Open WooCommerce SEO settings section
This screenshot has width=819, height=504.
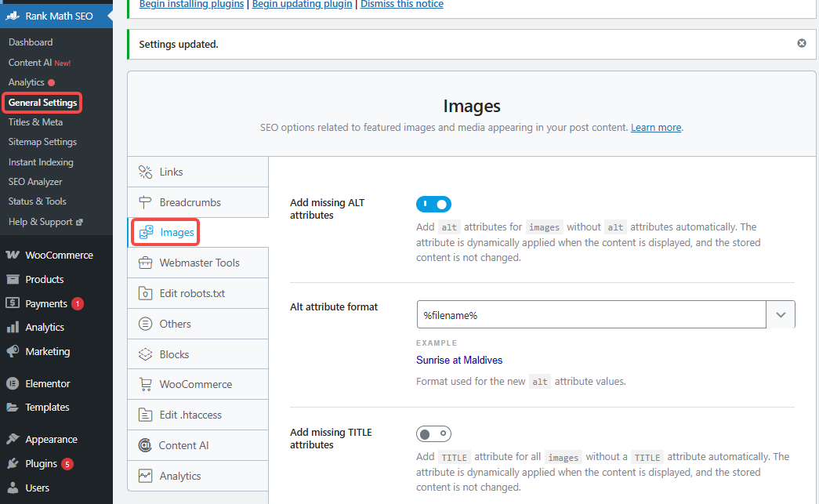coord(198,384)
